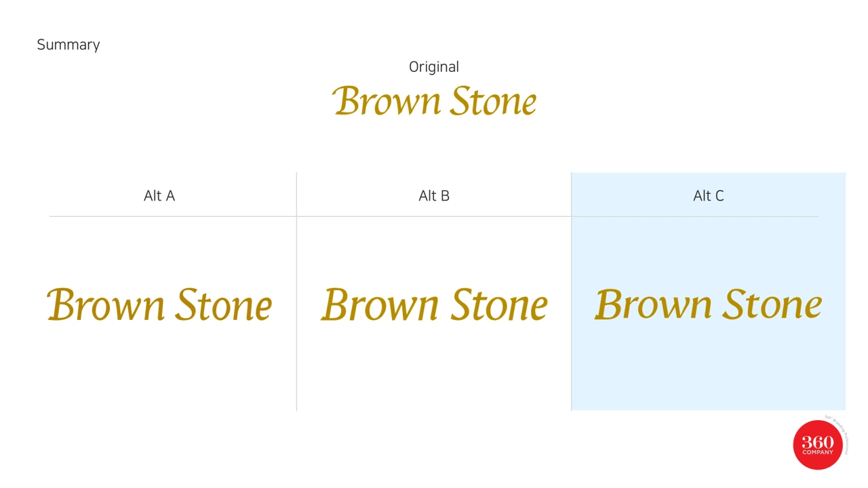Select the Alt B Brown Stone logo
The height and width of the screenshot is (488, 868).
click(434, 305)
